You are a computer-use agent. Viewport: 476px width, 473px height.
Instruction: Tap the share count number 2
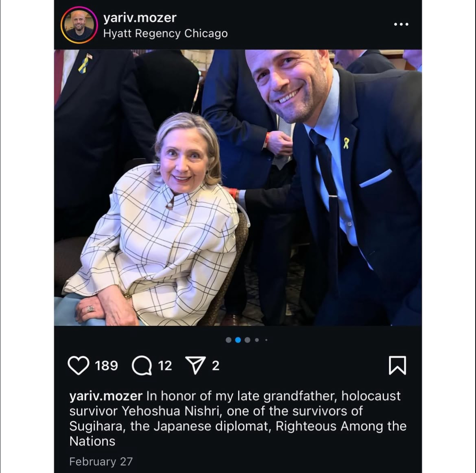216,366
